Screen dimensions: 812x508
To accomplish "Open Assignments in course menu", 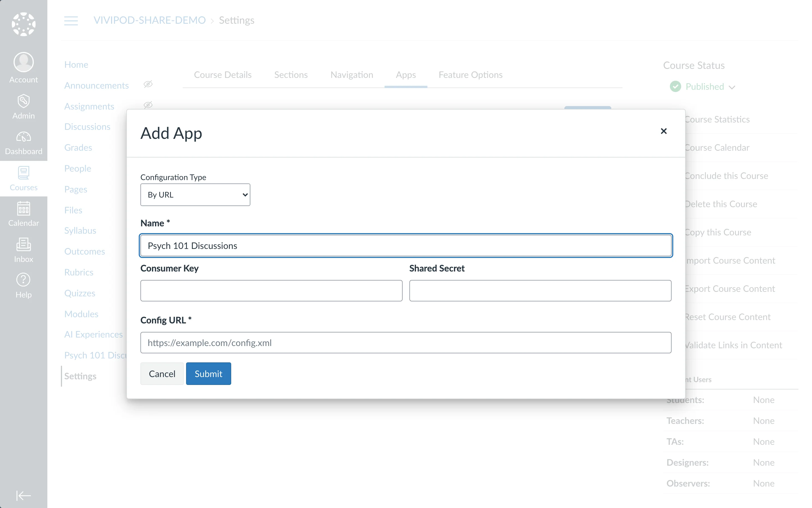I will coord(89,106).
